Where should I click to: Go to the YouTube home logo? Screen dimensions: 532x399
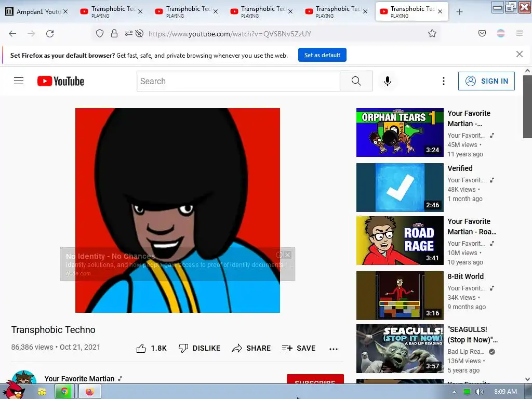tap(61, 81)
